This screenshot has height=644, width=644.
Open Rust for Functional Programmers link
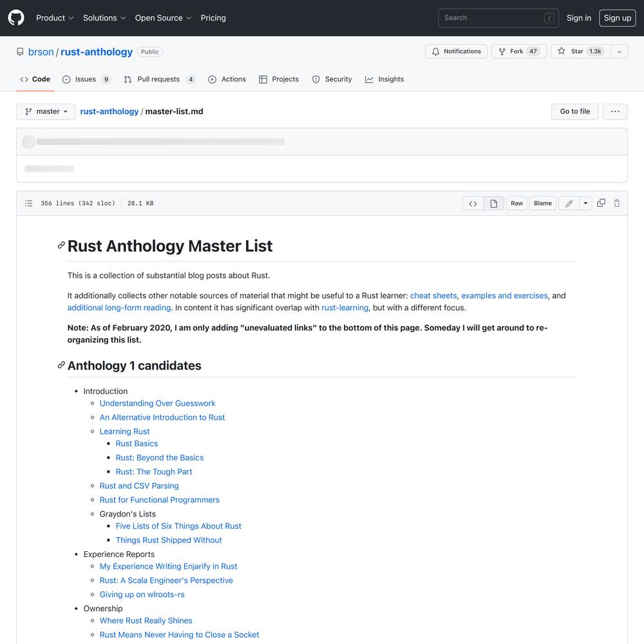tap(159, 500)
